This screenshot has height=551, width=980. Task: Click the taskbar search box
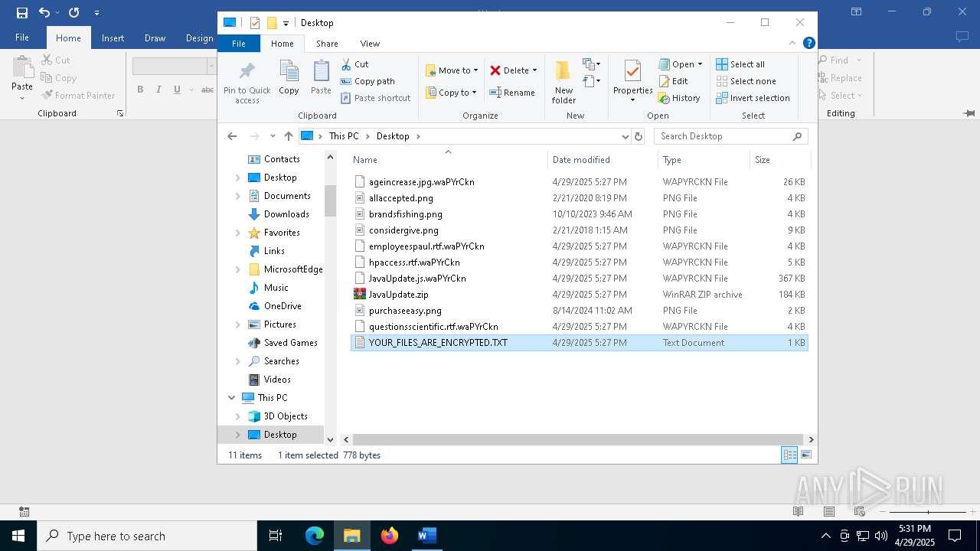[x=147, y=536]
